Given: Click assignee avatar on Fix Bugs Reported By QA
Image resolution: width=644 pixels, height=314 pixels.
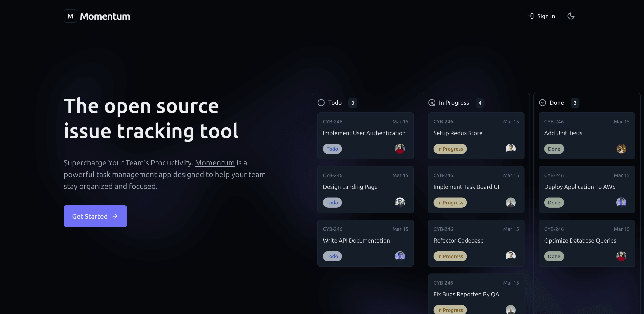Looking at the screenshot, I should click(511, 310).
